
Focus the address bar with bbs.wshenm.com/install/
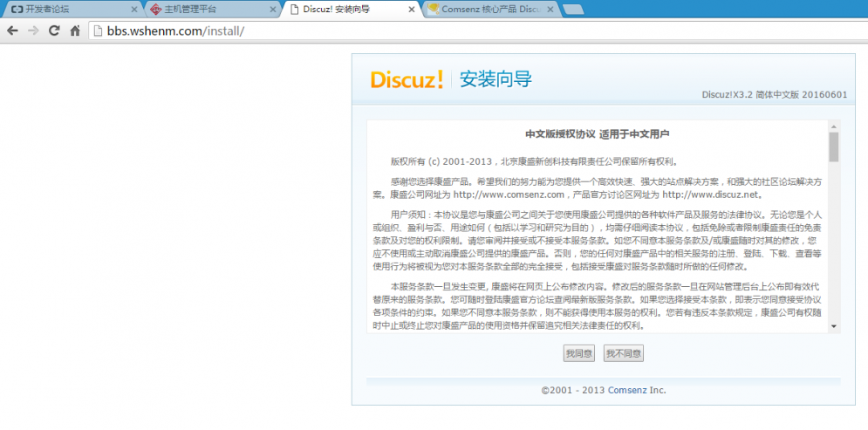coord(477,31)
